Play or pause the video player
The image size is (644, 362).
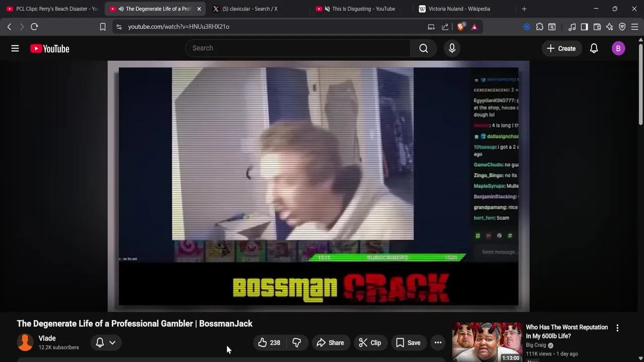pos(318,186)
